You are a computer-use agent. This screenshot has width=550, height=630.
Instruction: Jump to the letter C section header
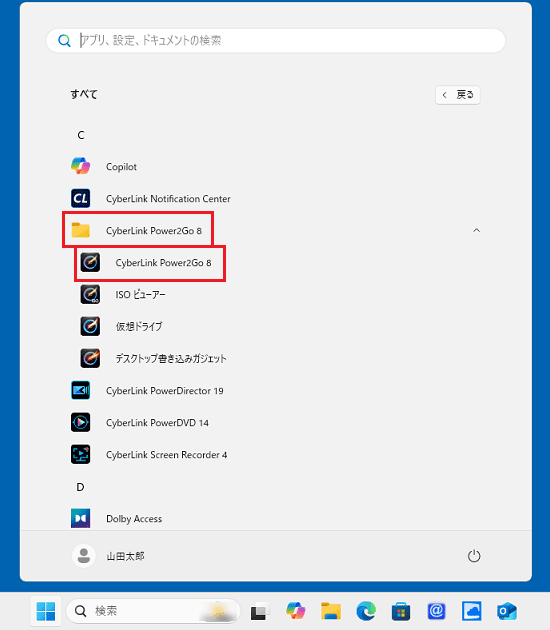[x=81, y=135]
